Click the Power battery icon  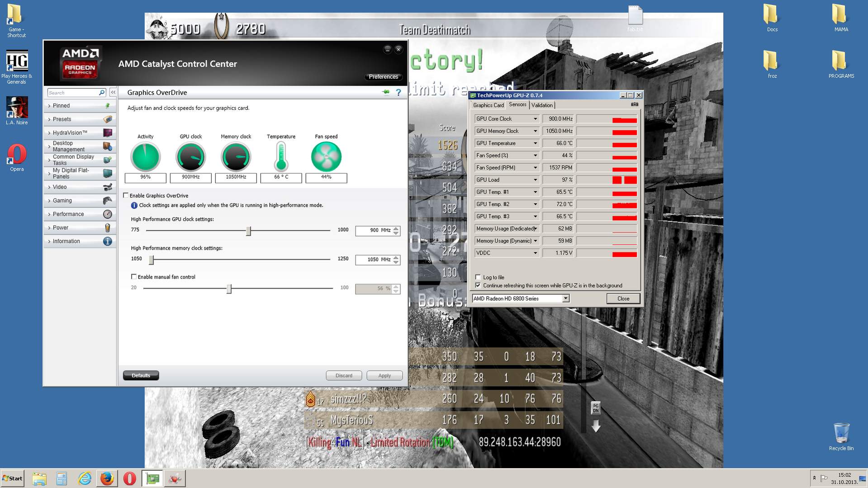pyautogui.click(x=108, y=228)
